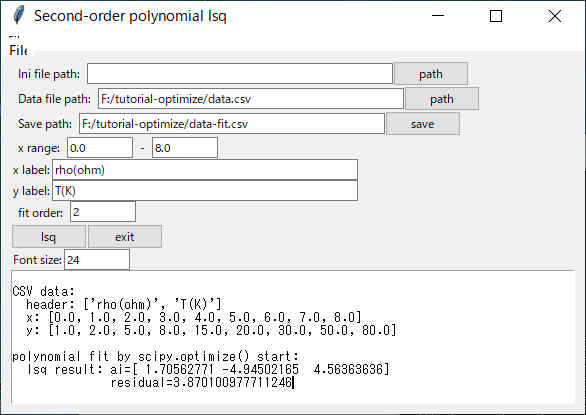Minimize the Second-order polynomial lsq window

point(438,16)
